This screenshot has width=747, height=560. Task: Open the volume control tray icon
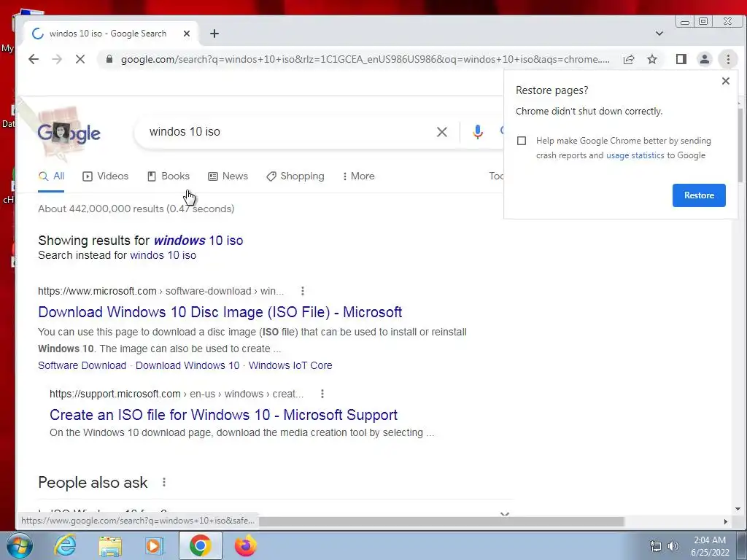click(x=673, y=546)
